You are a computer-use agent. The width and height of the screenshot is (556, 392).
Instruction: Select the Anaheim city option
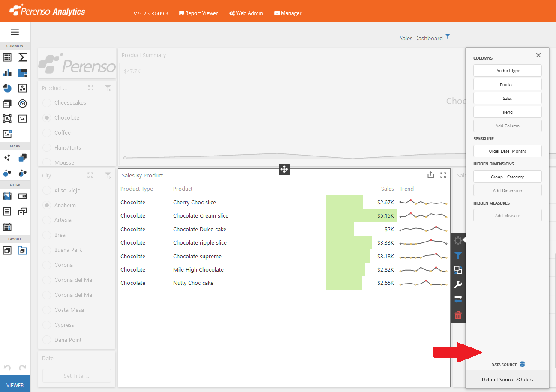(47, 205)
